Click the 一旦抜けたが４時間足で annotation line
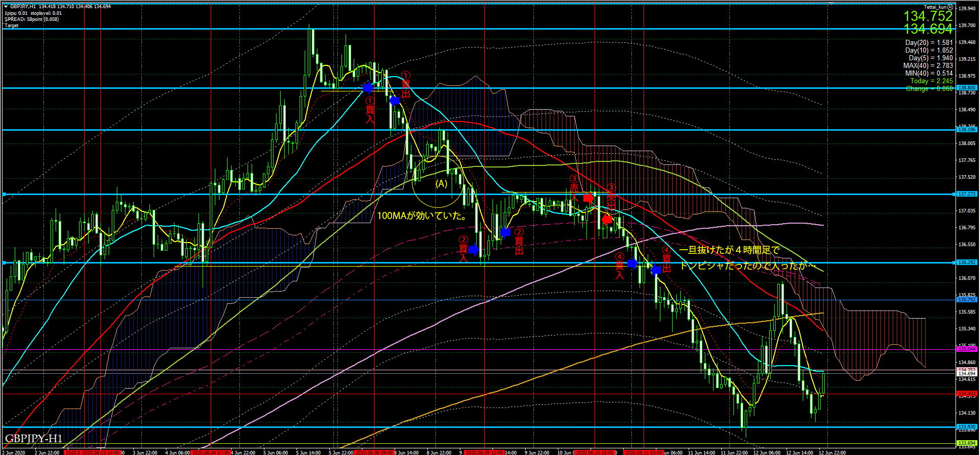 (x=729, y=250)
